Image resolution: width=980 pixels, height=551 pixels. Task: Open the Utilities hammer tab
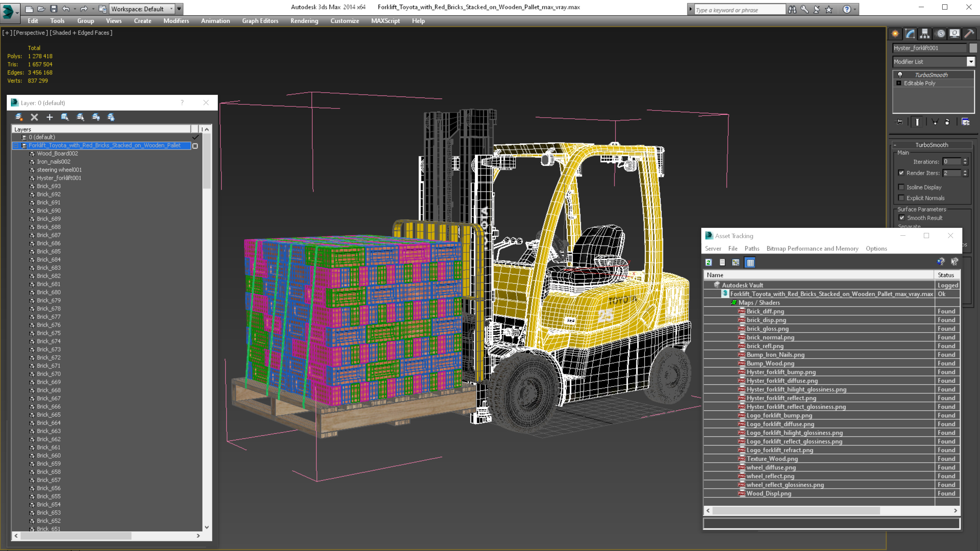pyautogui.click(x=969, y=33)
